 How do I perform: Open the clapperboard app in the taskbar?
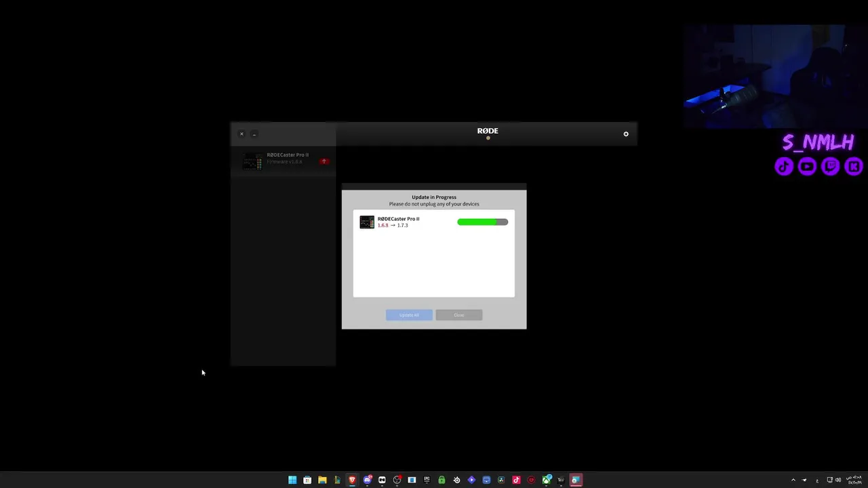[x=561, y=480]
